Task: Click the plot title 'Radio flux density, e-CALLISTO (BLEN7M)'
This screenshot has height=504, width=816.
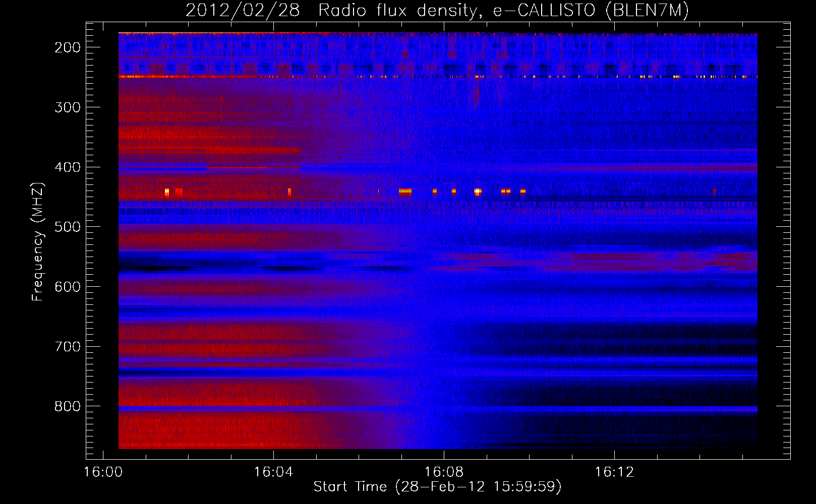Action: coord(503,11)
